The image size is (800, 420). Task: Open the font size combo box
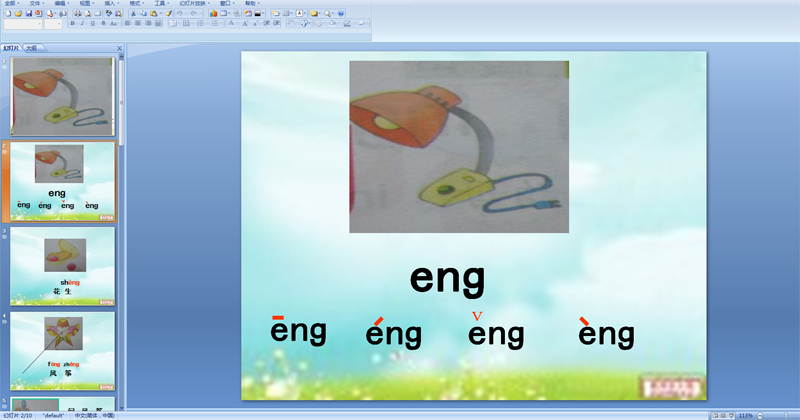click(53, 24)
